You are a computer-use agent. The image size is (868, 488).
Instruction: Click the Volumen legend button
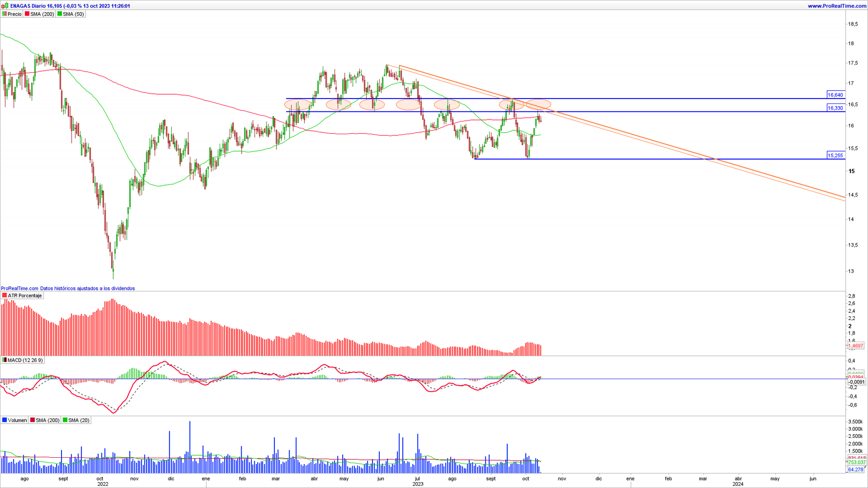(15, 420)
